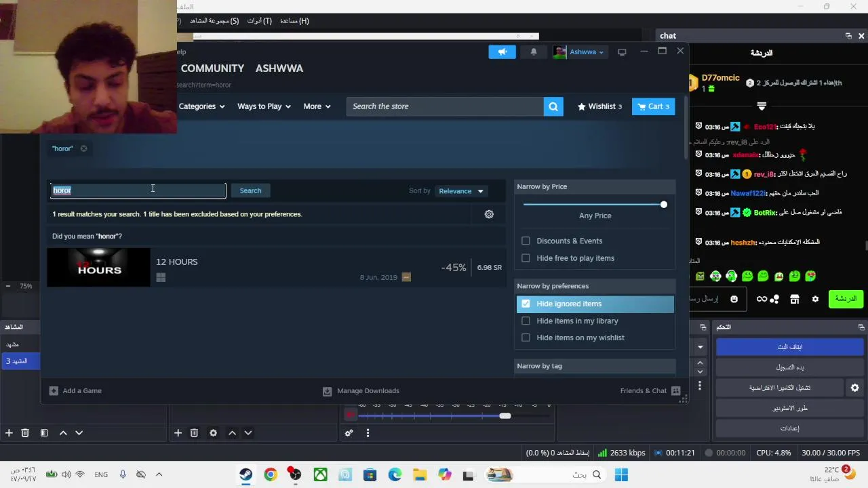868x488 pixels.
Task: Open Steam from the taskbar
Action: click(245, 475)
